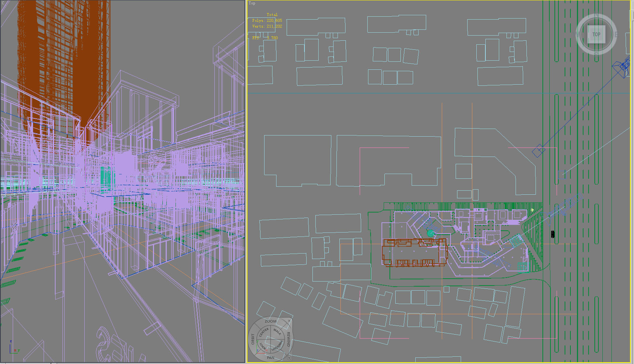
Task: Click the Verts count statistic text
Action: 267,26
